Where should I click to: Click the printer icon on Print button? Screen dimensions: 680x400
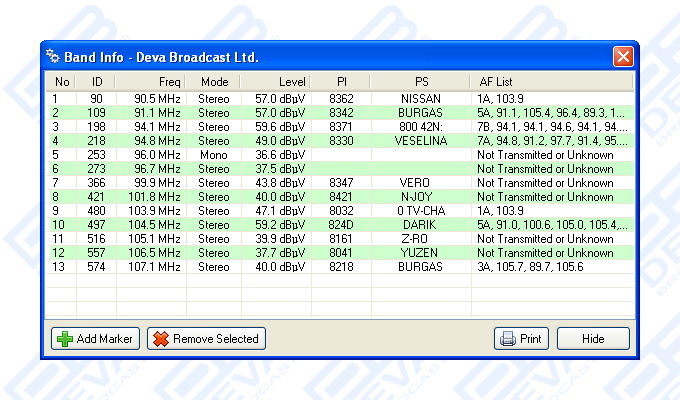pos(507,339)
